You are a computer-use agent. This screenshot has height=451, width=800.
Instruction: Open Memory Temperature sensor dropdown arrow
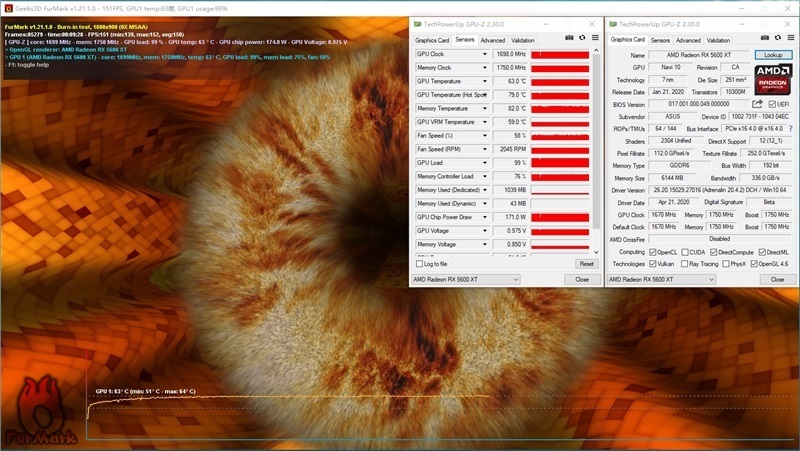[485, 108]
